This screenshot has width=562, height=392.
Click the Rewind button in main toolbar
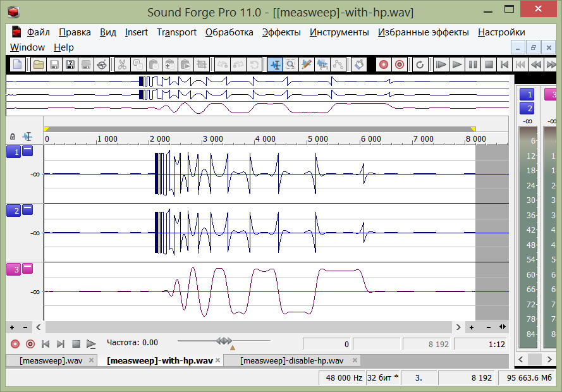point(536,65)
